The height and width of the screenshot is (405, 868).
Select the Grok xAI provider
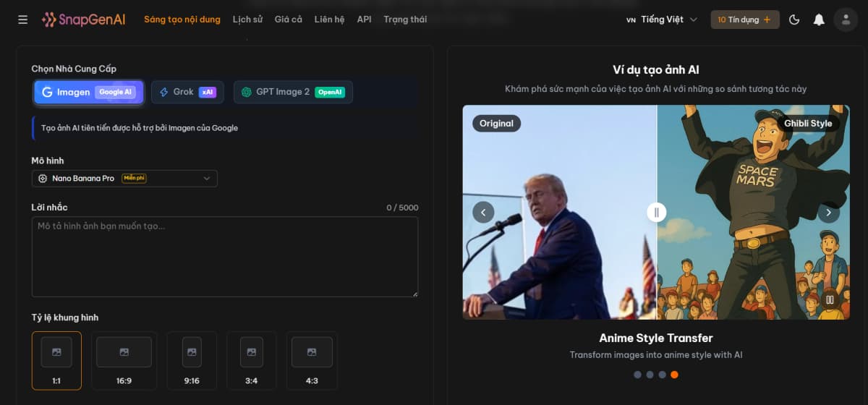(x=187, y=92)
